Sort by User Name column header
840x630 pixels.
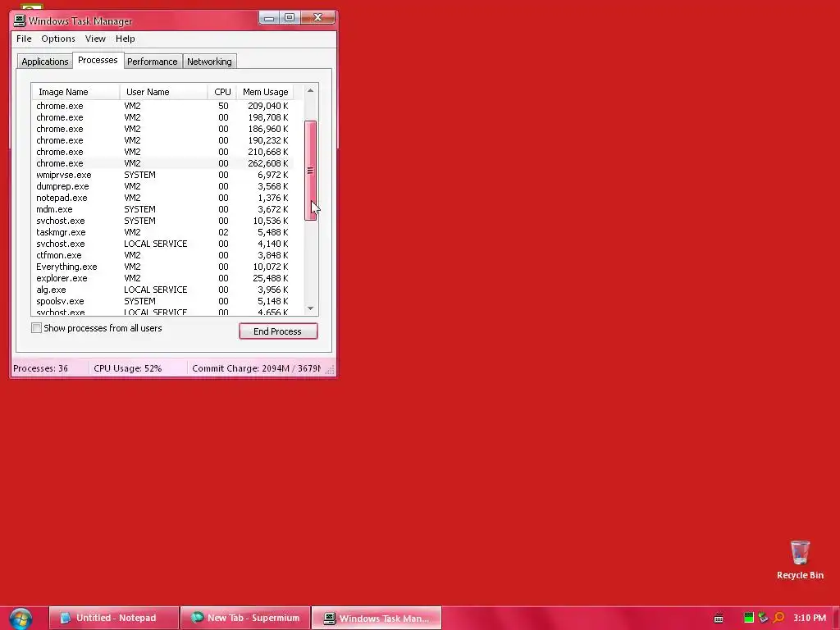(x=164, y=92)
